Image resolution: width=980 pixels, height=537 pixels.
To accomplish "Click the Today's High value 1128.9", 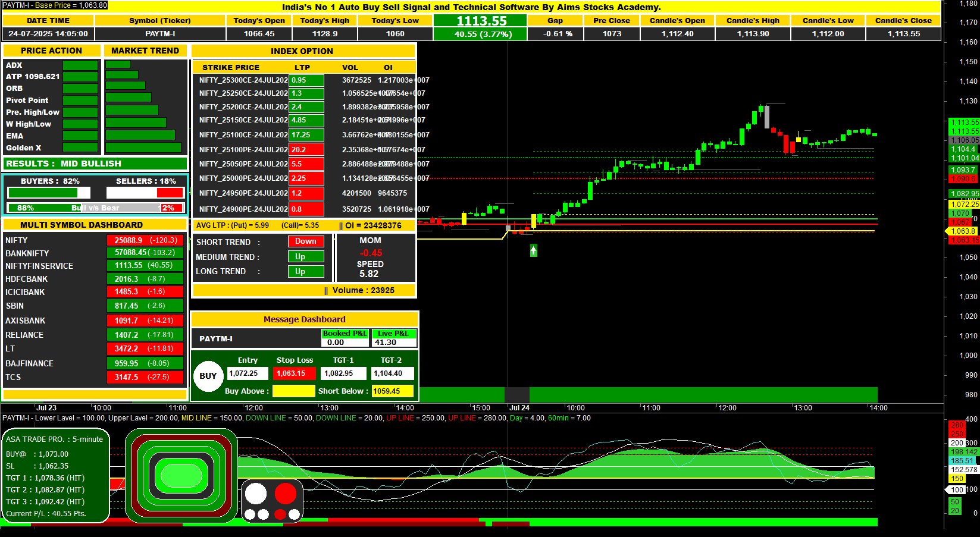I will point(325,34).
